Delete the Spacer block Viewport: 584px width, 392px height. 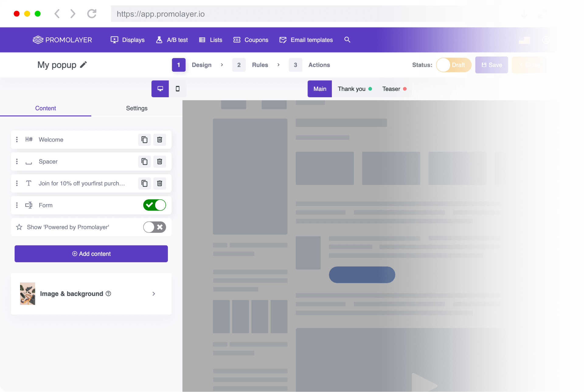159,162
